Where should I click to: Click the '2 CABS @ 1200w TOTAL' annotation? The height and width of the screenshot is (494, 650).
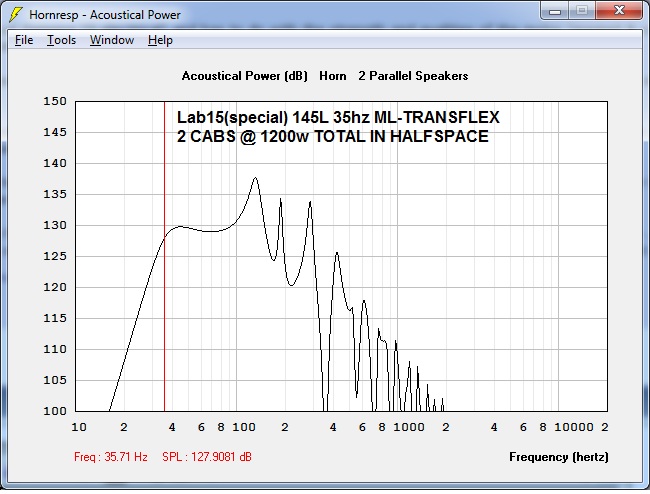click(x=272, y=136)
